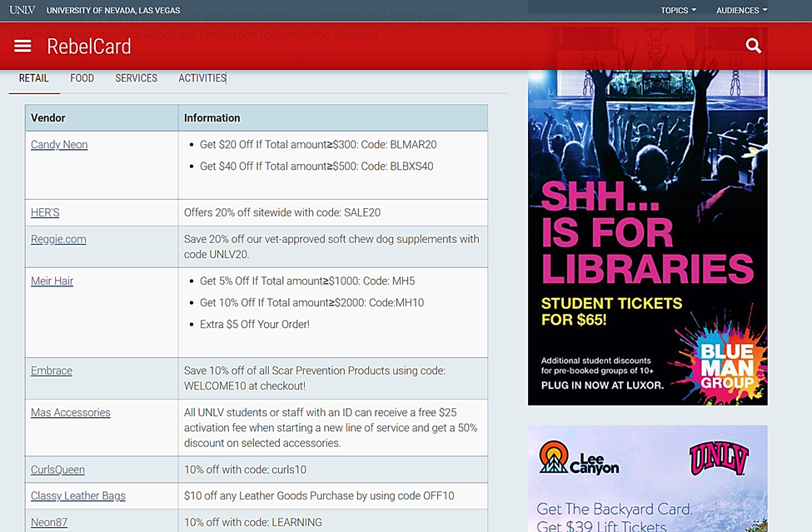Select the UNLV20 dog supplements offer text
Screen dimensions: 812x532
coord(331,247)
